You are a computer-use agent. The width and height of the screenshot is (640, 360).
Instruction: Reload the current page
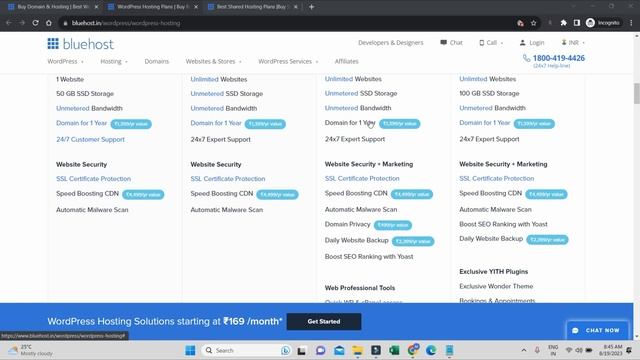(x=36, y=23)
